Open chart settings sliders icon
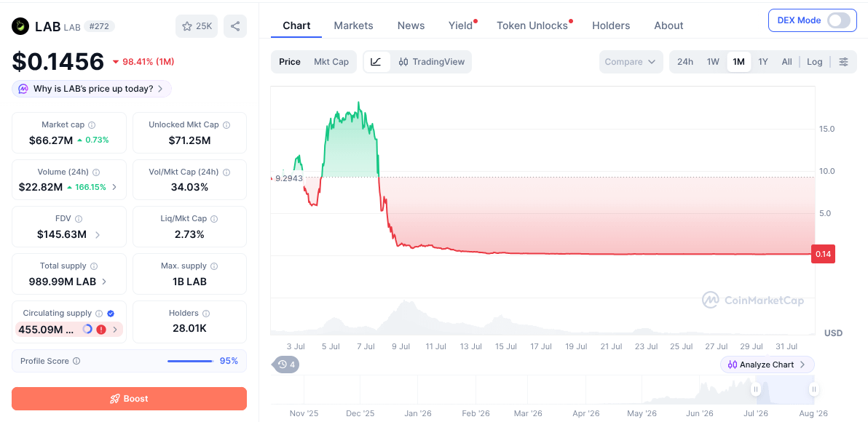 click(x=844, y=62)
